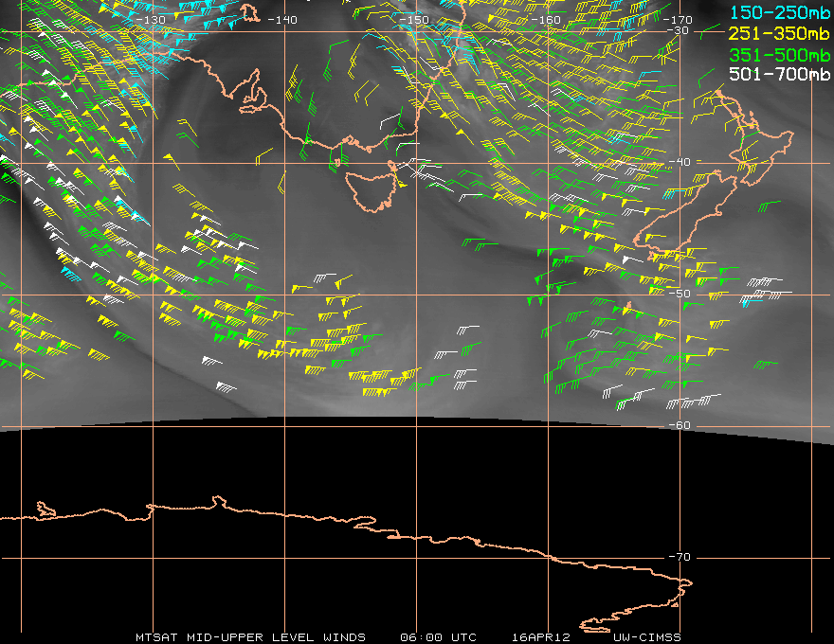The image size is (834, 644).
Task: Click the green 351-500mb legend entry
Action: pyautogui.click(x=780, y=54)
